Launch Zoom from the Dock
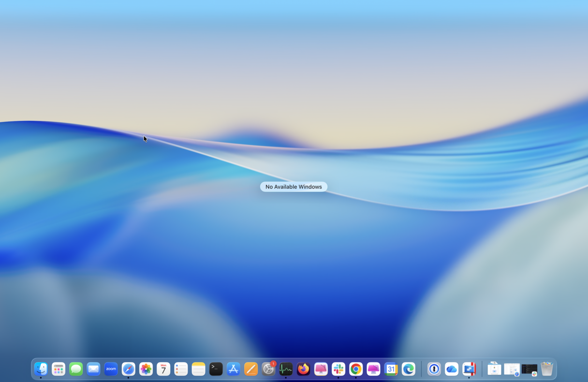Screen dimensions: 588x382 [x=111, y=369]
